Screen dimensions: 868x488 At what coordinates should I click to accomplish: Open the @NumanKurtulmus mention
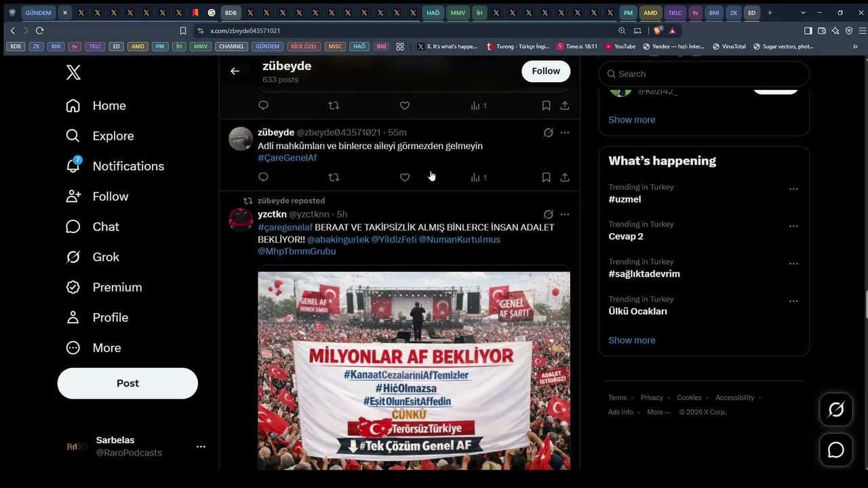point(460,240)
